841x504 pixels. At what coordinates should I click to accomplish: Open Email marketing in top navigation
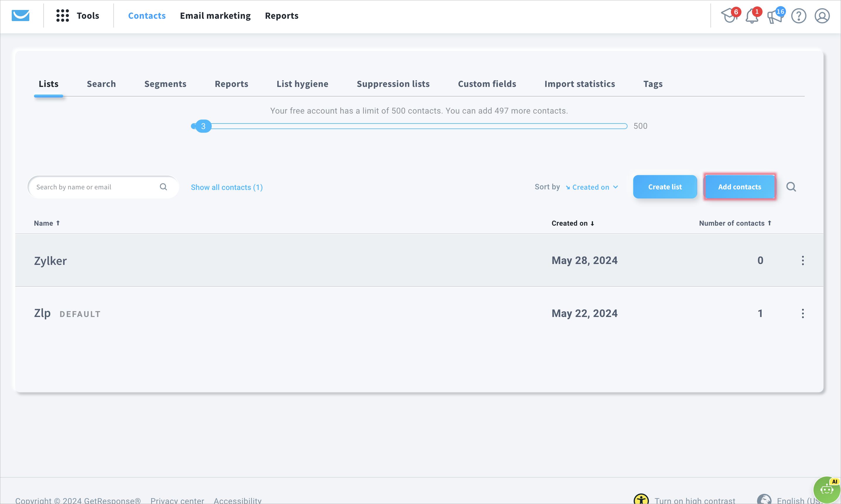point(215,16)
